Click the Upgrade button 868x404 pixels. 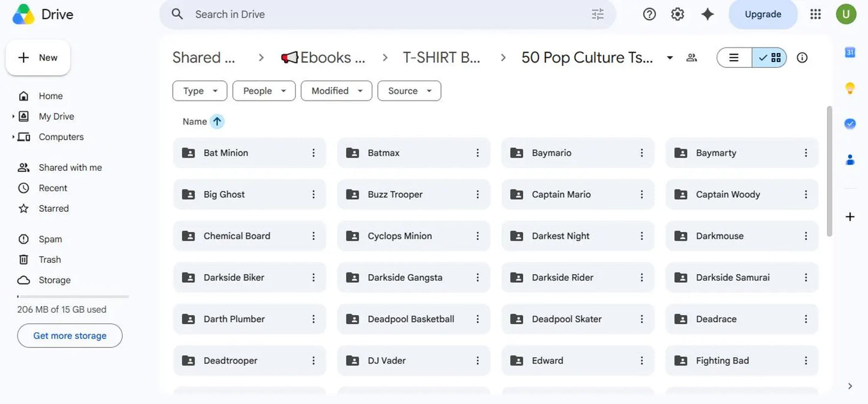point(763,14)
